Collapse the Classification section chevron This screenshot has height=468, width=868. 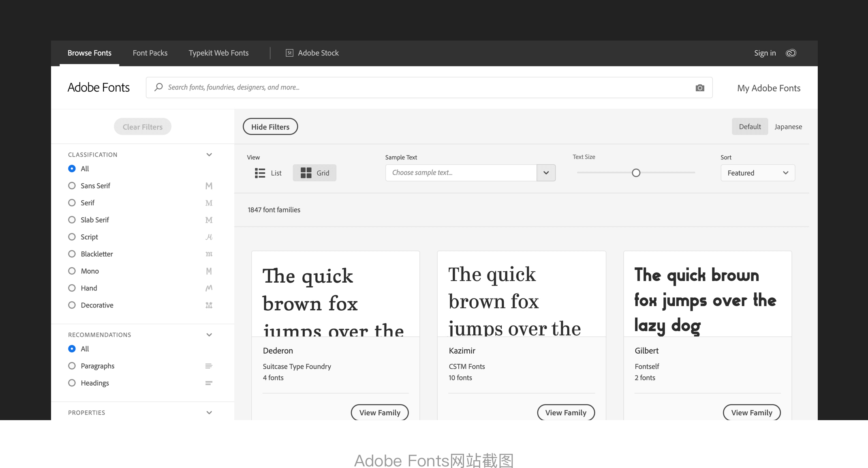tap(209, 155)
